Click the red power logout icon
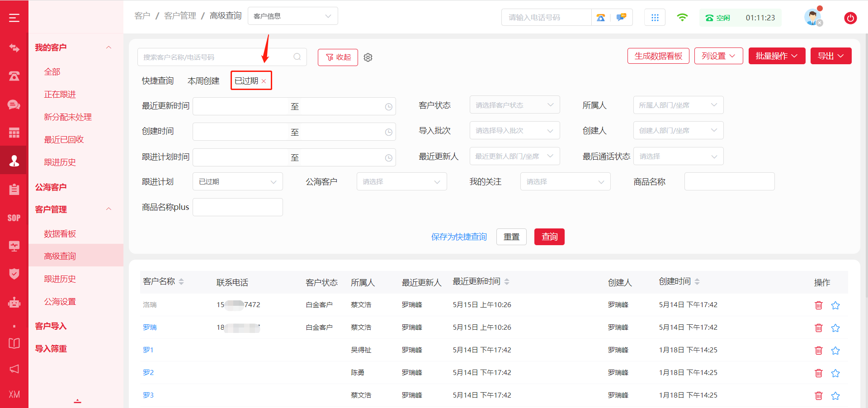 click(x=850, y=18)
